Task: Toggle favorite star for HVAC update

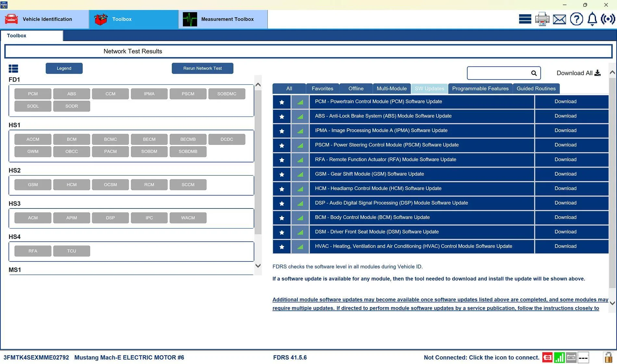Action: (282, 247)
